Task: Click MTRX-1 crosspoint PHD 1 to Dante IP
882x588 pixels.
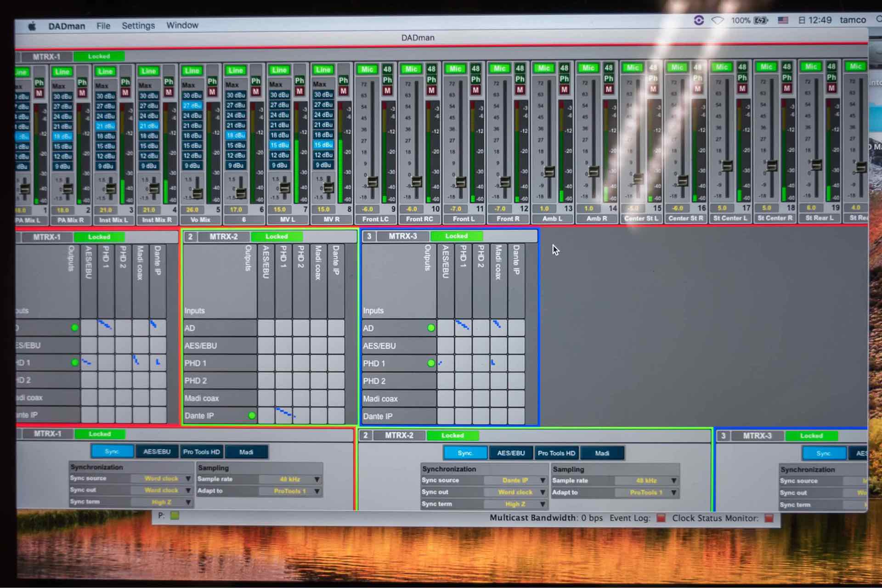Action: coord(158,362)
